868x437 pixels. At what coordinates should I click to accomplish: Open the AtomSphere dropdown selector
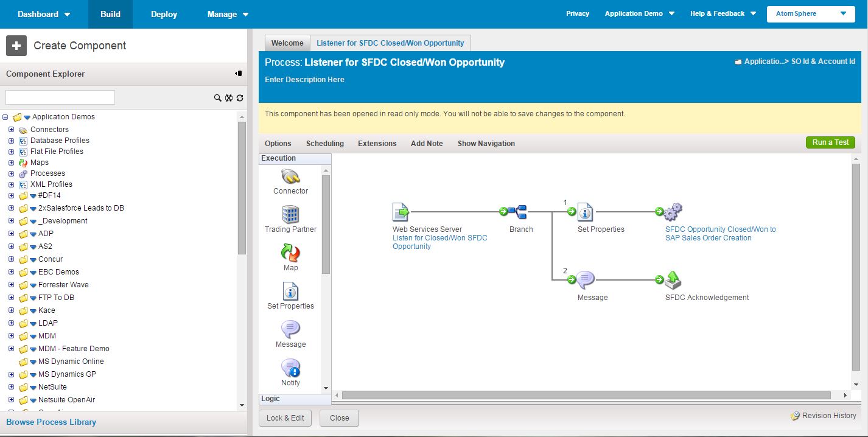click(x=811, y=13)
